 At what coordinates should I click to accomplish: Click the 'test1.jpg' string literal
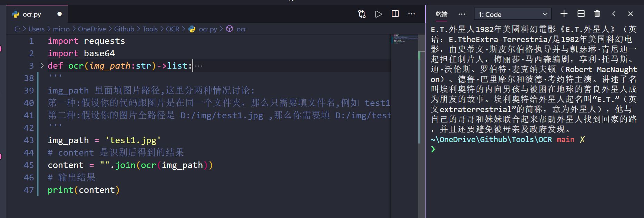coord(133,140)
